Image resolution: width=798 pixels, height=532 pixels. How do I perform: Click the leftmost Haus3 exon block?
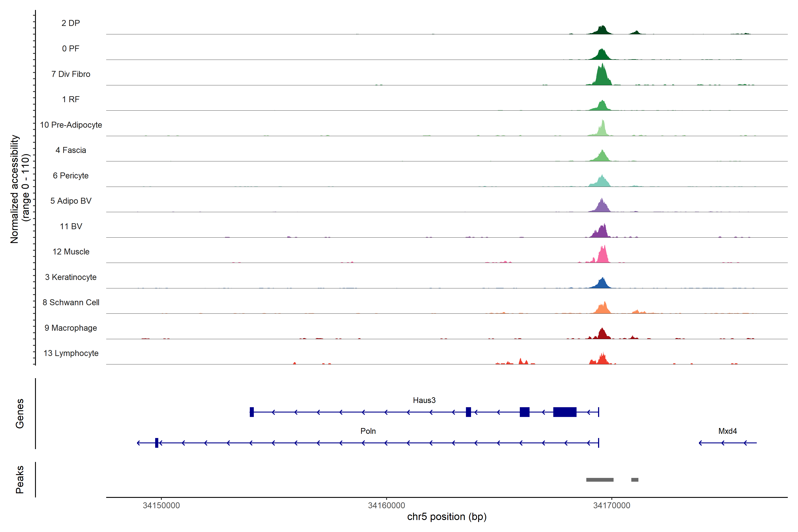[252, 412]
